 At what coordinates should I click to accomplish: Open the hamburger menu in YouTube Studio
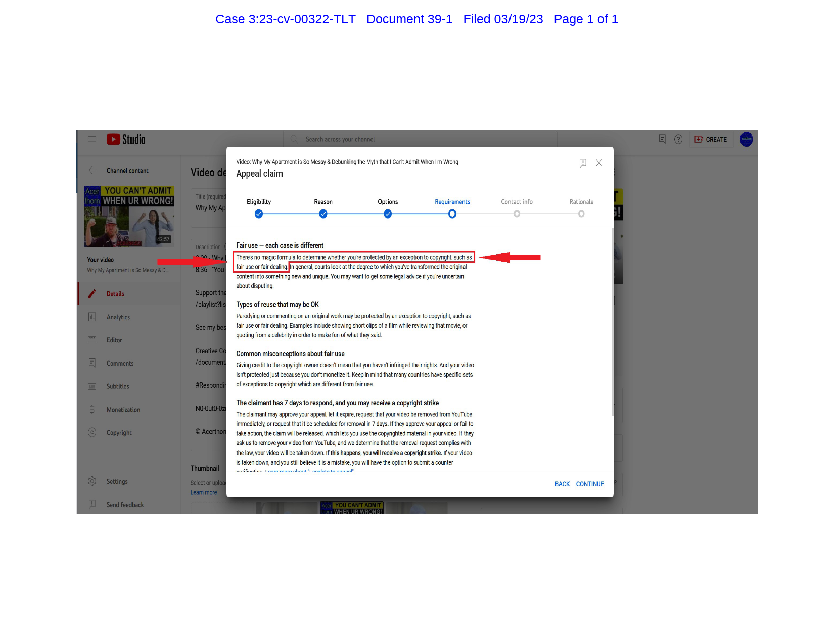pyautogui.click(x=92, y=139)
